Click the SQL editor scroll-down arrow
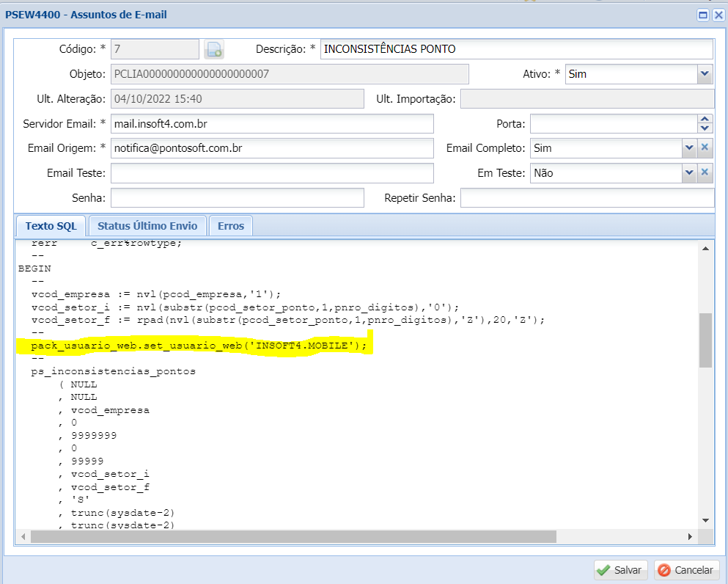This screenshot has width=728, height=584. tap(705, 520)
